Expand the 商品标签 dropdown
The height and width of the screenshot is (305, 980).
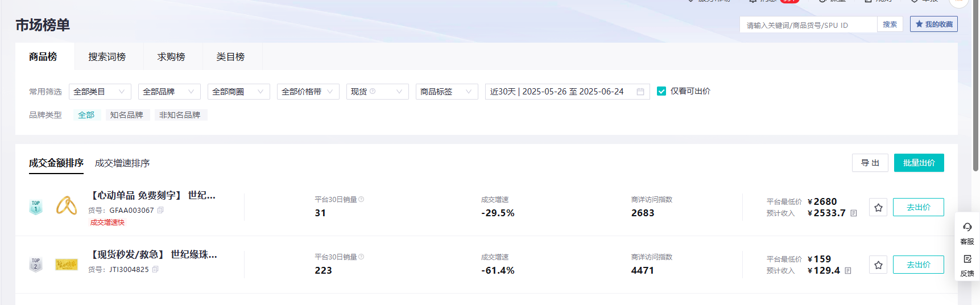pyautogui.click(x=446, y=92)
